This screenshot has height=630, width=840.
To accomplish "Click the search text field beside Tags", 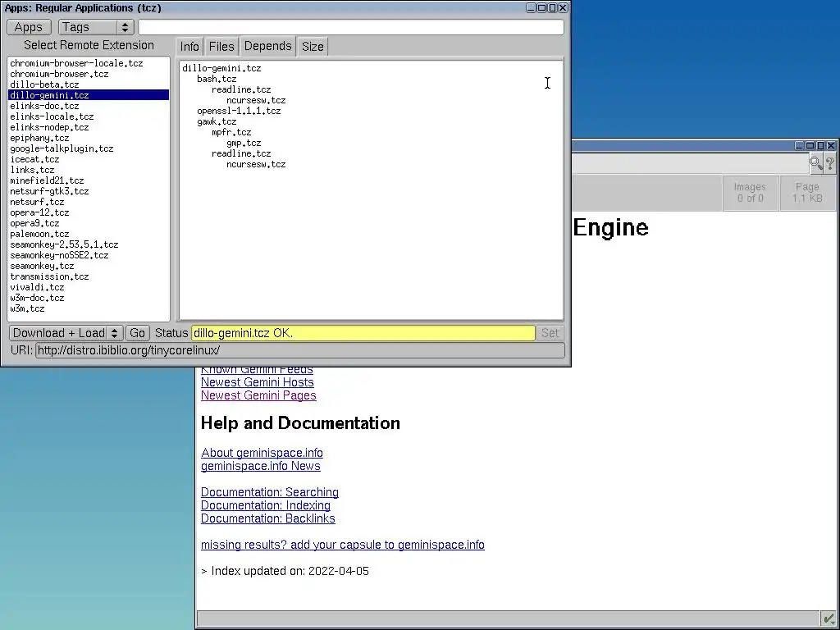I will (351, 27).
